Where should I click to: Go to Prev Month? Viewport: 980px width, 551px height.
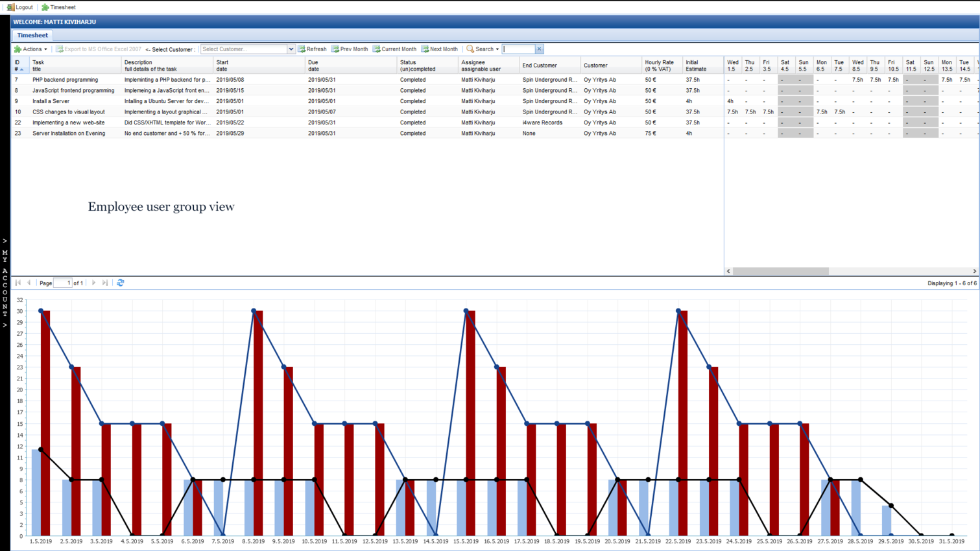[x=350, y=49]
